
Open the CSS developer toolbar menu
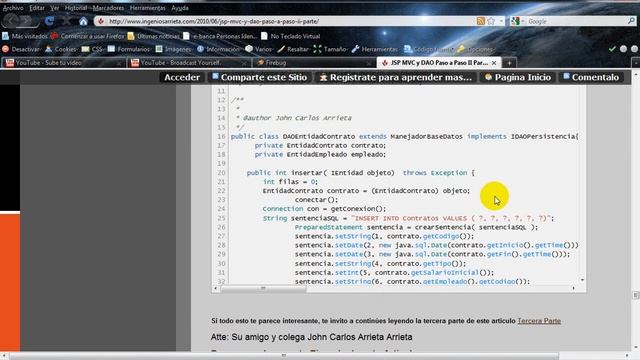[x=92, y=49]
